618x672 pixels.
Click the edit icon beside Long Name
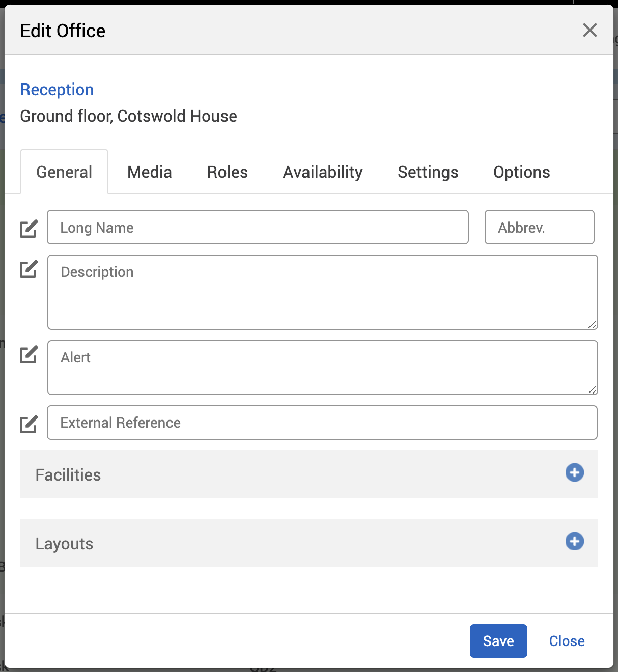pos(29,229)
